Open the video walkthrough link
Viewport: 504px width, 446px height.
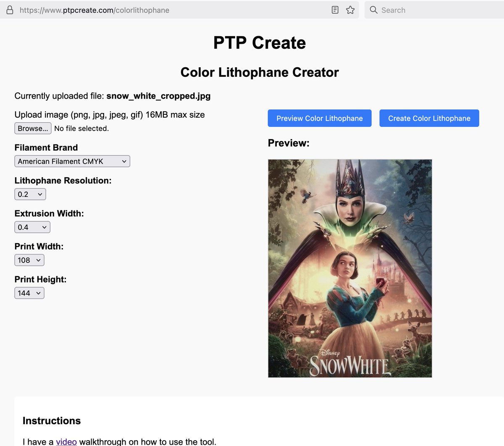coord(66,442)
